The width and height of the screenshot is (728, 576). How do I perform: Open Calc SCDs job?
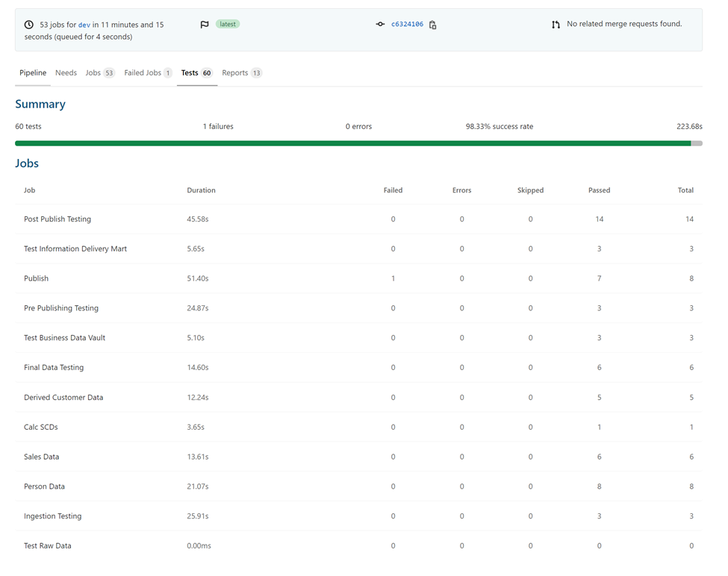point(358,427)
